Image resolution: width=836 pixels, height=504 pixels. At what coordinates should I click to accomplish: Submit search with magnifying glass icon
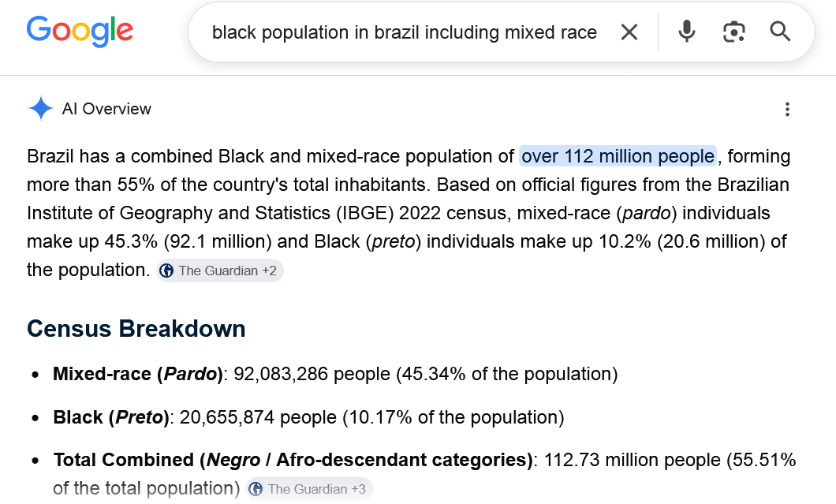click(780, 32)
